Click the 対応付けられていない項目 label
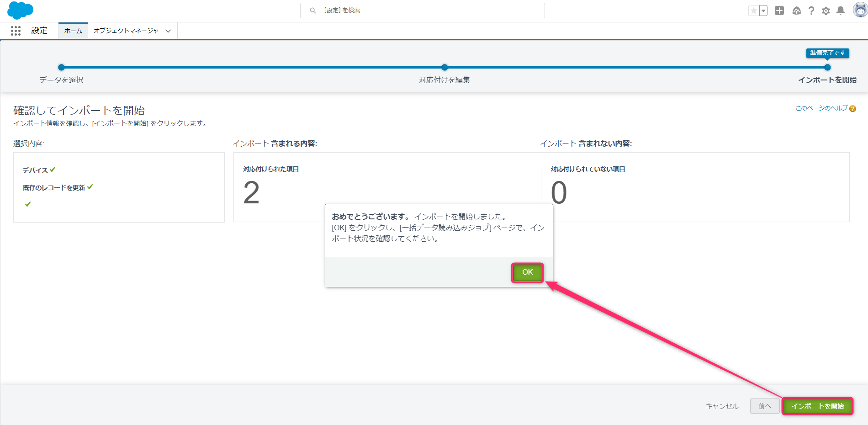Viewport: 868px width, 425px height. tap(588, 169)
